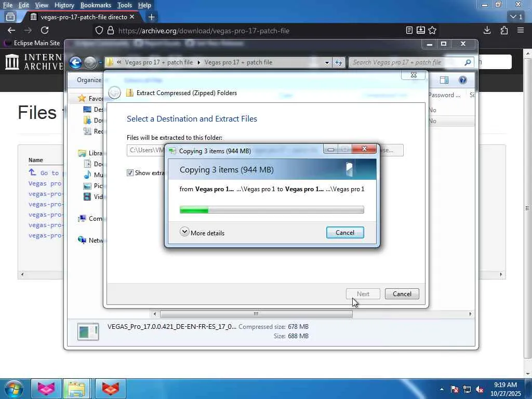This screenshot has width=532, height=399.
Task: Bookmark this page with star icon
Action: 432,30
